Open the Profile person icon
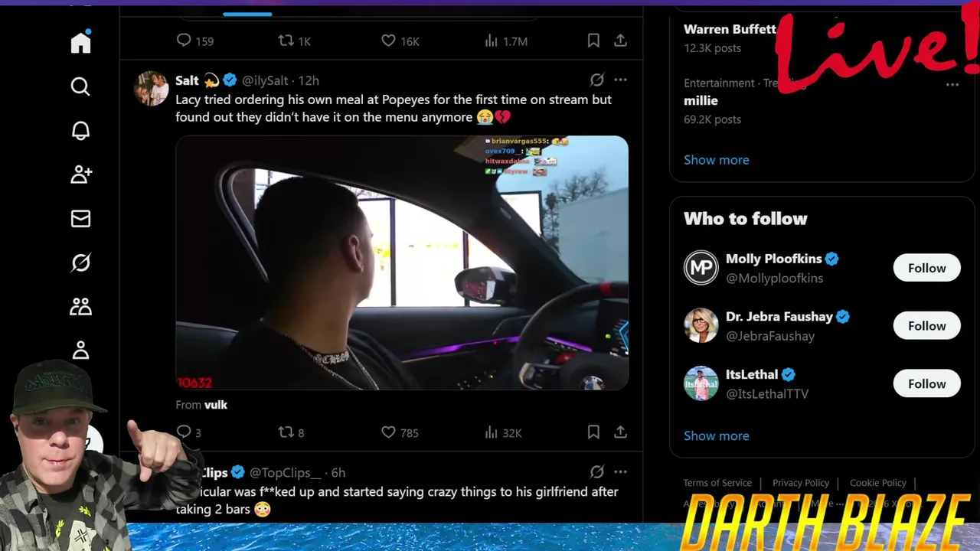980x551 pixels. pos(80,350)
